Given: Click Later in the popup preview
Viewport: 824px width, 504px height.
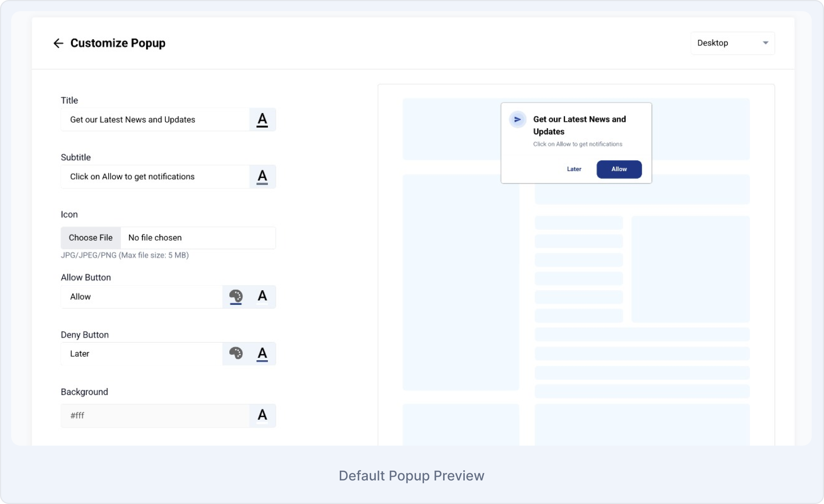Looking at the screenshot, I should click(574, 169).
